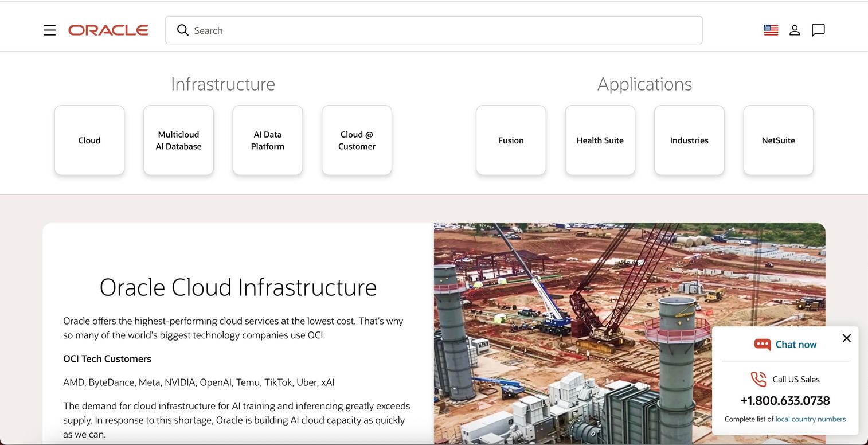Click the Call US Sales label
Image resolution: width=868 pixels, height=445 pixels.
[796, 379]
